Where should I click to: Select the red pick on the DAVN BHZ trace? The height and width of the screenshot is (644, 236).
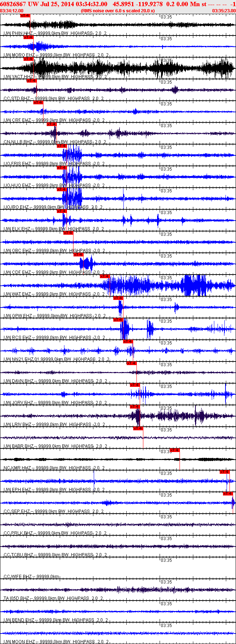131,363
